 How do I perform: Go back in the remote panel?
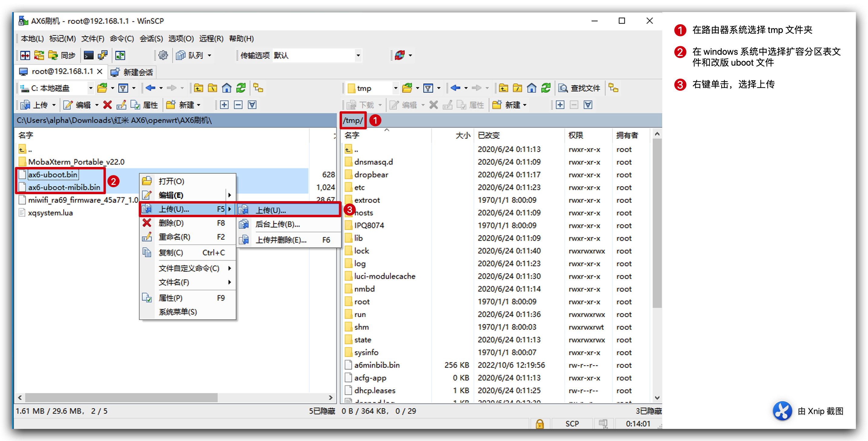click(455, 88)
